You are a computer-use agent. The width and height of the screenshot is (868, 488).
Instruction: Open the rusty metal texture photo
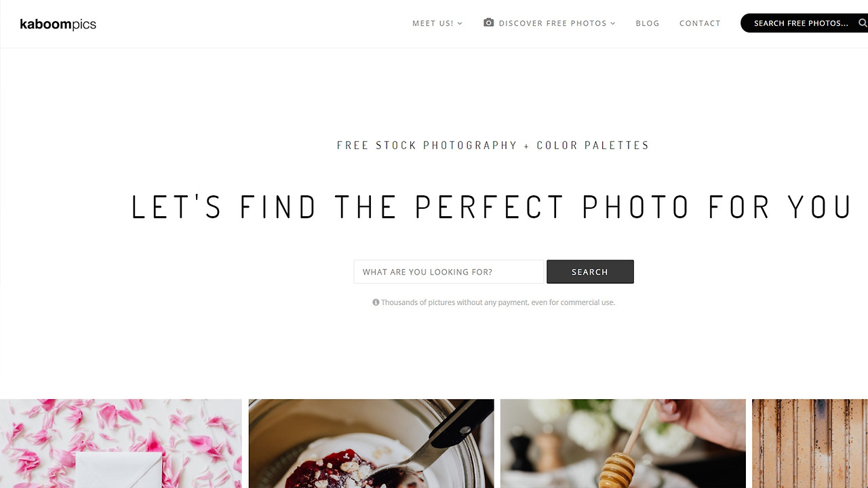[810, 443]
